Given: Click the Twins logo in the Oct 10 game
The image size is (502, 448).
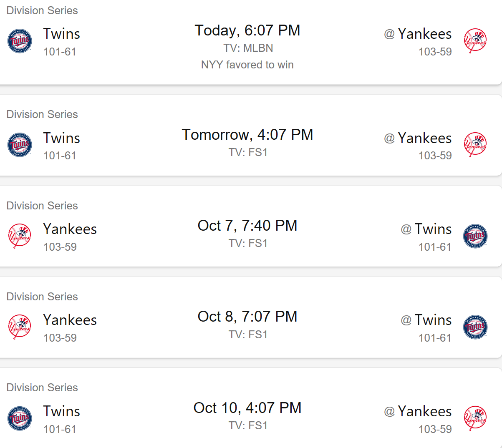Looking at the screenshot, I should pos(20,418).
